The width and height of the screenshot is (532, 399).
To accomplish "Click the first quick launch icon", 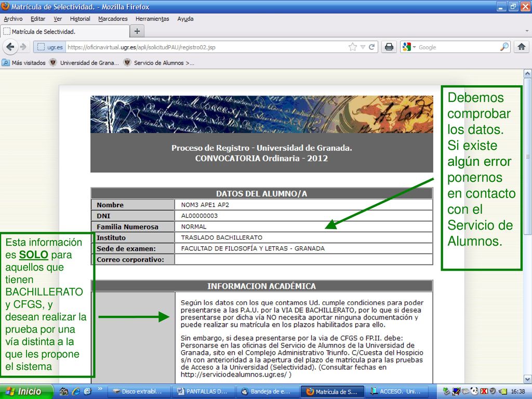I will click(64, 391).
